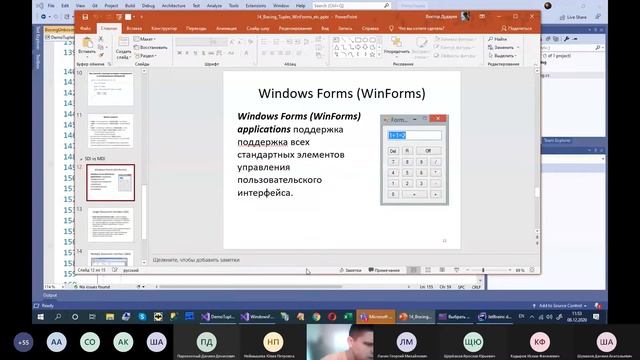Click the taskbar Search magnifier icon
The width and height of the screenshot is (640, 360).
58,317
